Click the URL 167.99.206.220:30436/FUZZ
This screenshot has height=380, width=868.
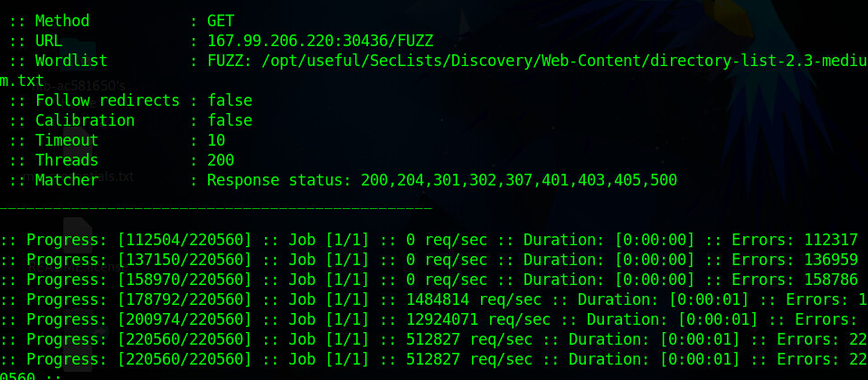point(320,40)
